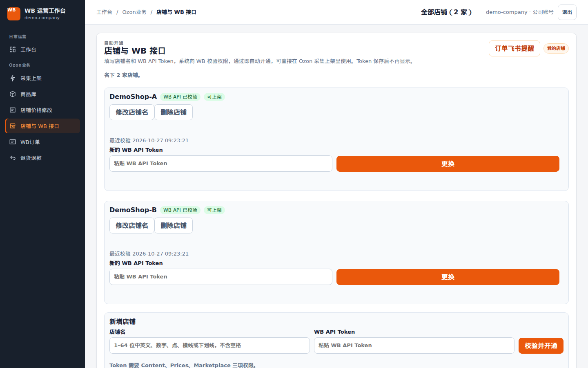Navigate to 退货退款 in sidebar
The height and width of the screenshot is (368, 588).
tap(42, 158)
